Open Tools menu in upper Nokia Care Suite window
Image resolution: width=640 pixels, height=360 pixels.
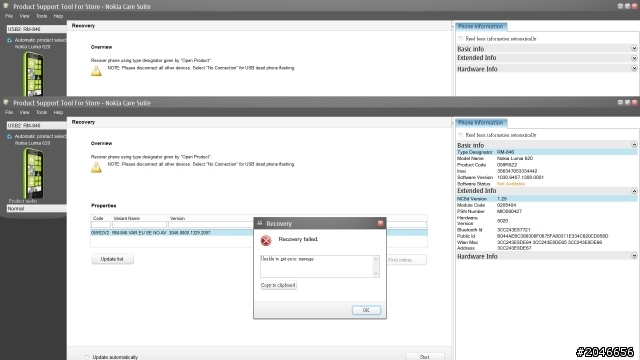coord(41,16)
